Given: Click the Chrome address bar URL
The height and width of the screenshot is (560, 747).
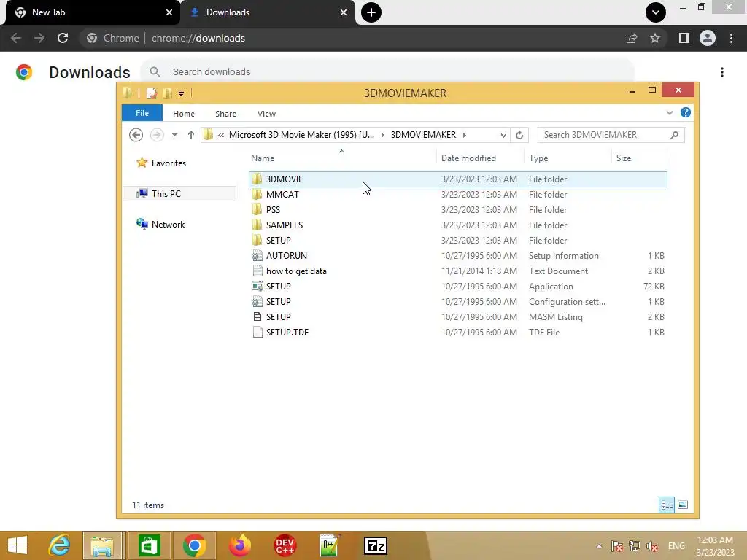Looking at the screenshot, I should point(198,38).
